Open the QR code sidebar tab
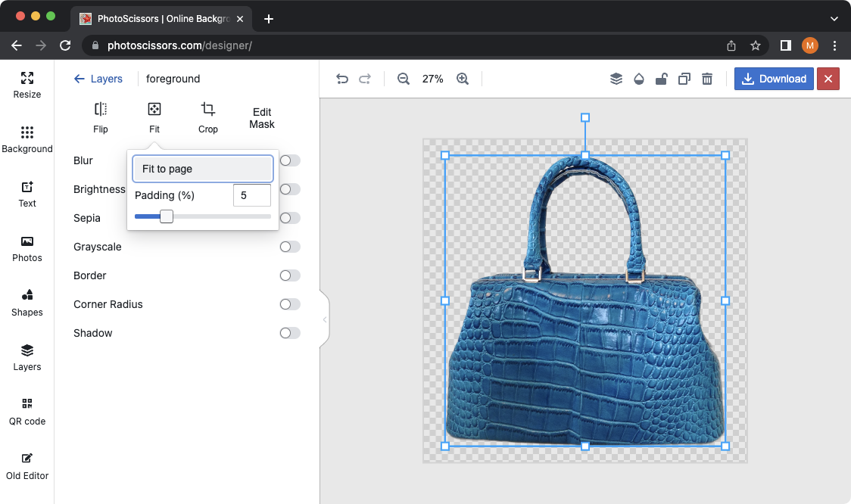This screenshot has width=851, height=504. [x=27, y=412]
